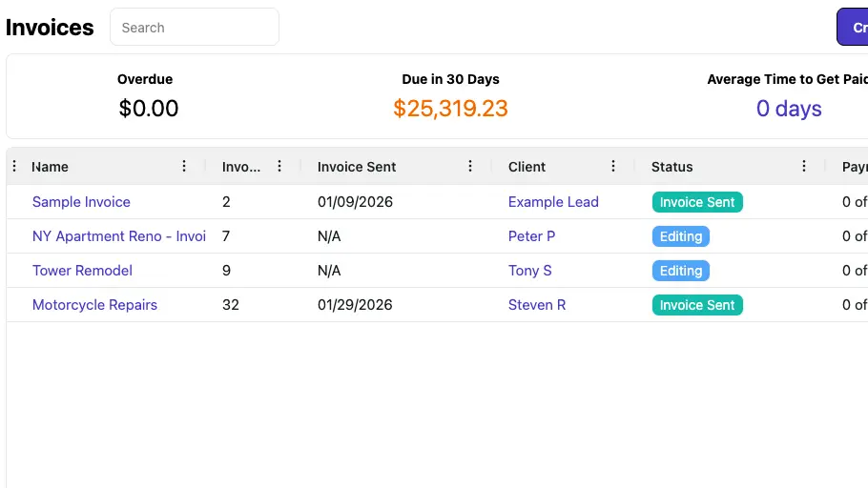Viewport: 868px width, 488px height.
Task: Open the Sample Invoice link
Action: [x=81, y=202]
